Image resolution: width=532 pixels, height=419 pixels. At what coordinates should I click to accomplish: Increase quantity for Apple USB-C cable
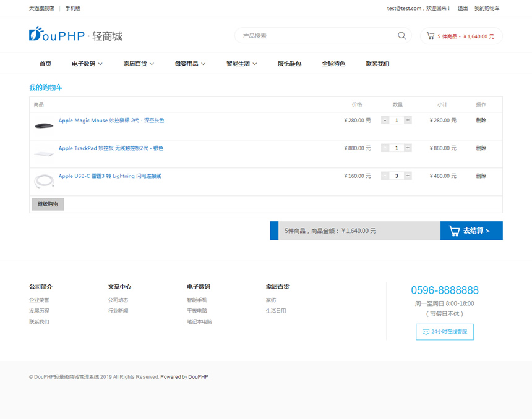tap(408, 176)
